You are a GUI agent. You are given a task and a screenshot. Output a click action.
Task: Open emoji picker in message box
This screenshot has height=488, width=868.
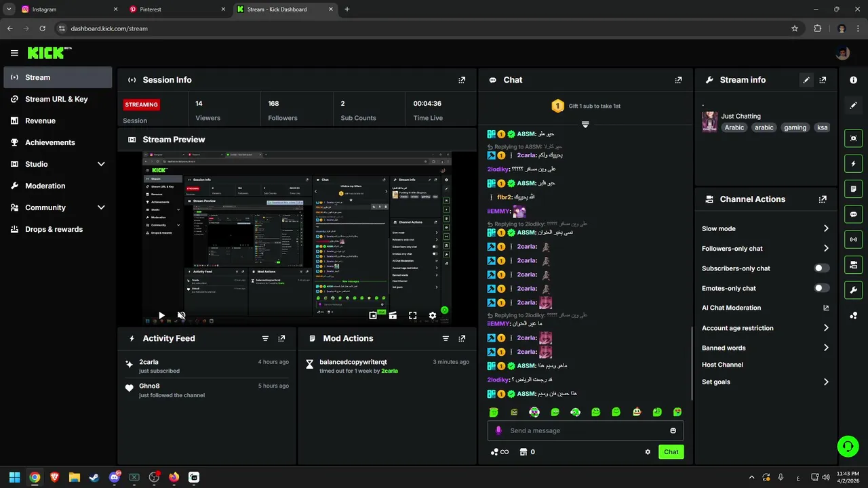(x=673, y=430)
